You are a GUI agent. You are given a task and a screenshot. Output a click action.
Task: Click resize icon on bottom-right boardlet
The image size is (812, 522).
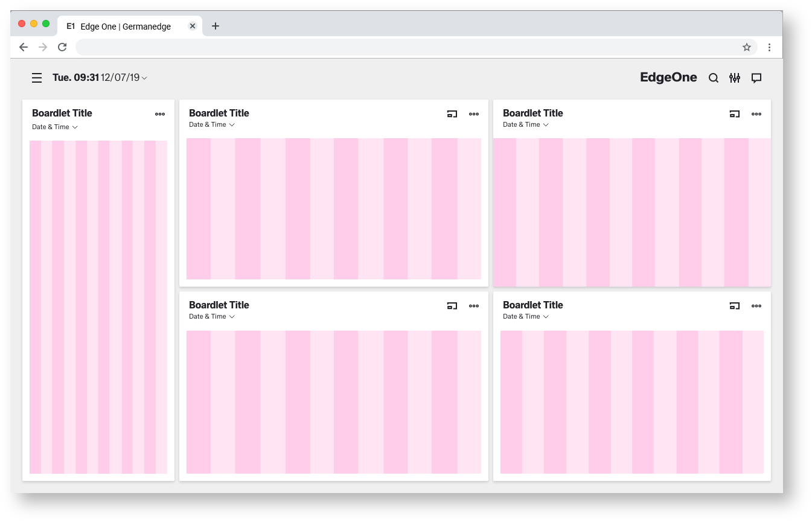[x=734, y=305]
